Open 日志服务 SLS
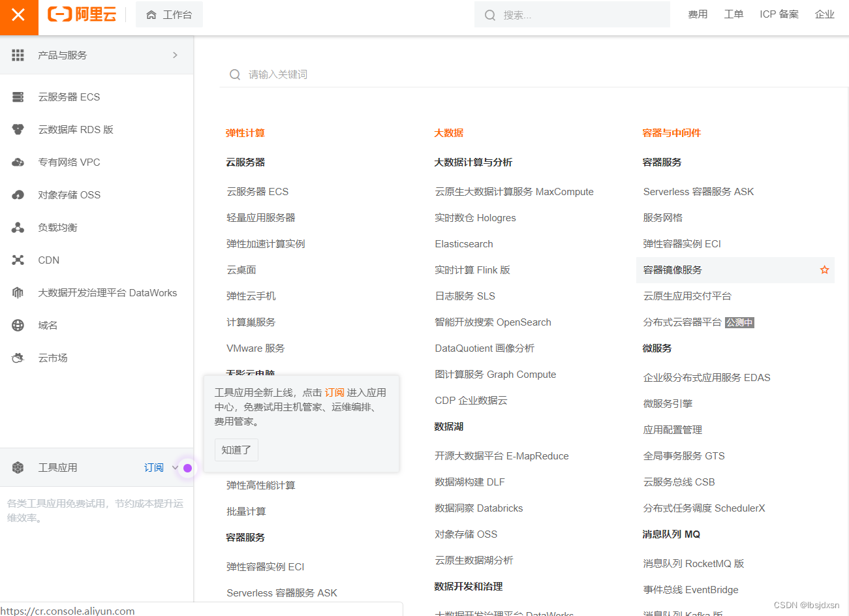Screen dimensions: 849x616 click(465, 296)
